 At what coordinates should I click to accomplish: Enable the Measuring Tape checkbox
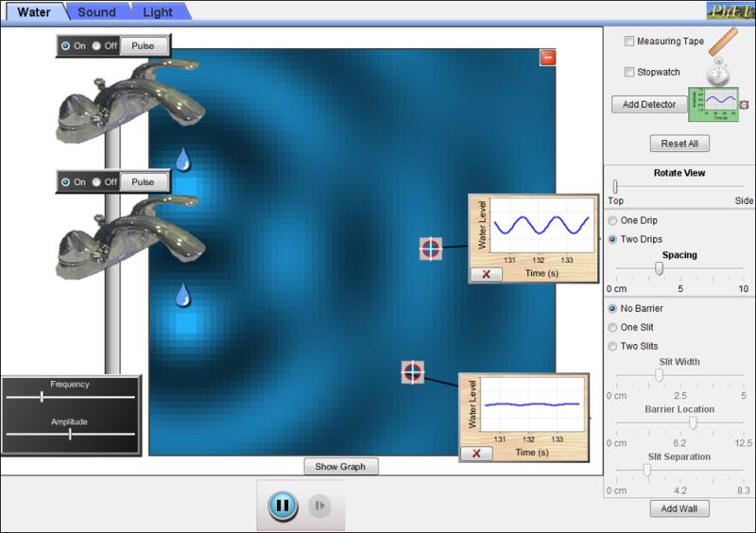[629, 42]
